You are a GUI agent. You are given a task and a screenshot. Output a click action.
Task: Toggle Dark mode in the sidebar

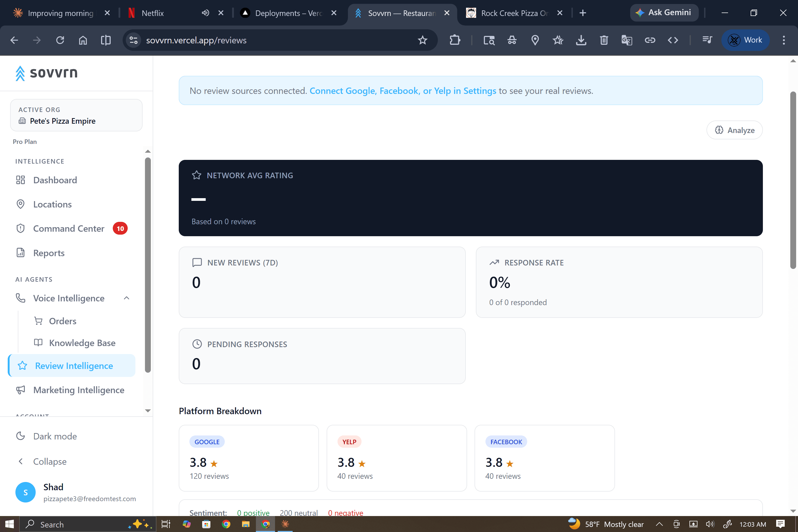[x=55, y=436]
